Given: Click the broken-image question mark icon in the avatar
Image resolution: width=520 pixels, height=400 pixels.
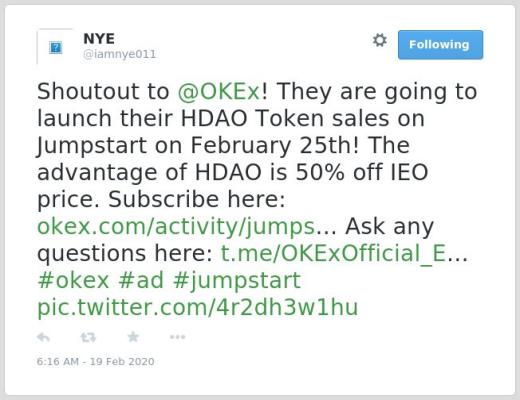Looking at the screenshot, I should 55,47.
